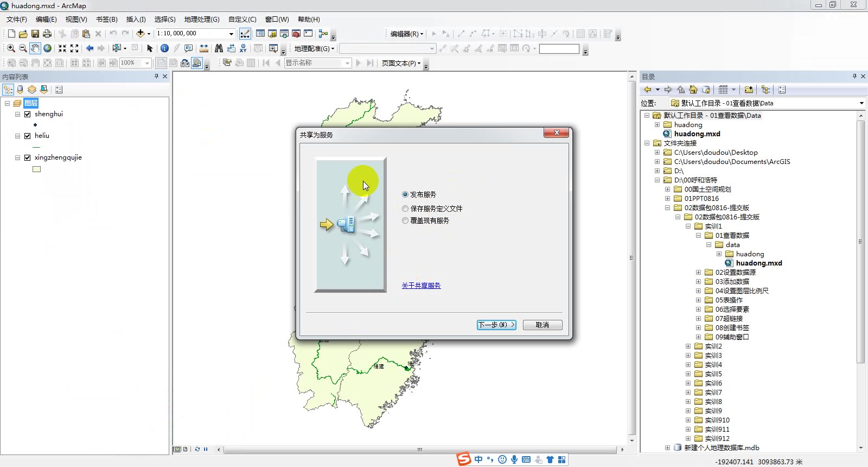Open the 视图(V) menu
Image resolution: width=868 pixels, height=467 pixels.
[76, 19]
